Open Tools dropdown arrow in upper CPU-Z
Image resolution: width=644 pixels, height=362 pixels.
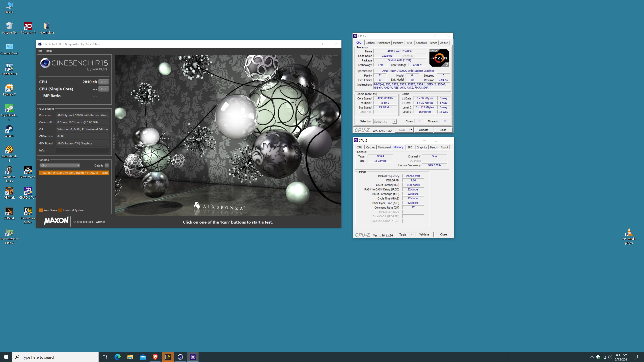pos(411,130)
